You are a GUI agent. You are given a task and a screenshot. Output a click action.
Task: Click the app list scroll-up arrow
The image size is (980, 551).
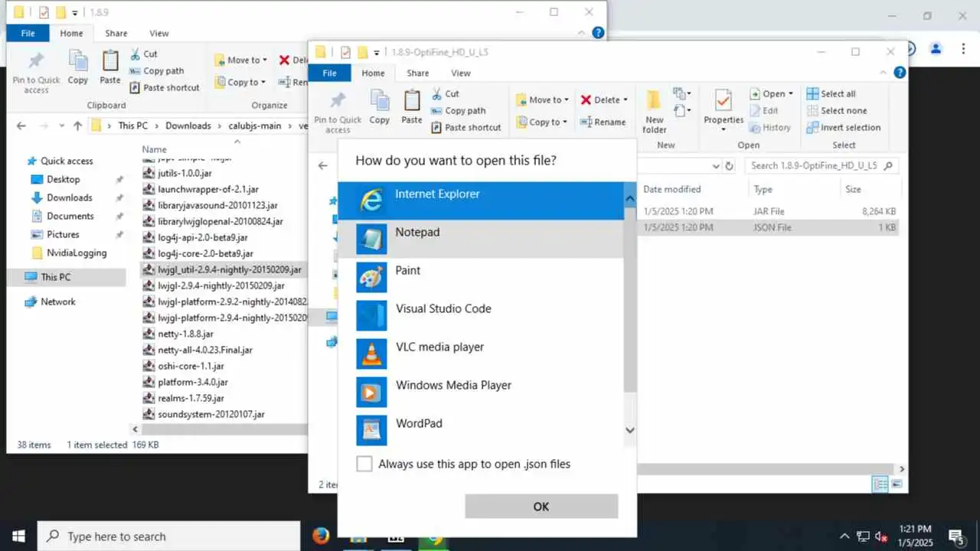630,199
